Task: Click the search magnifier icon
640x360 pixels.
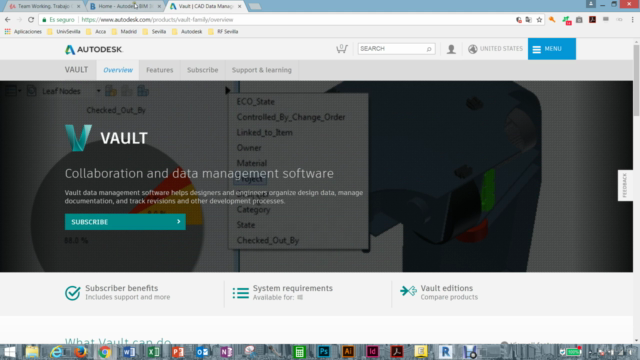Action: 429,49
